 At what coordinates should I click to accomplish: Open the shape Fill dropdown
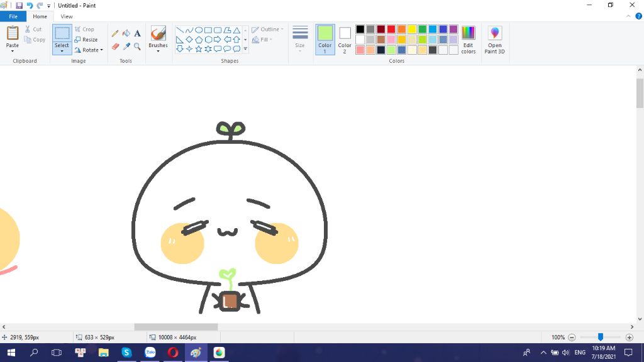(262, 40)
